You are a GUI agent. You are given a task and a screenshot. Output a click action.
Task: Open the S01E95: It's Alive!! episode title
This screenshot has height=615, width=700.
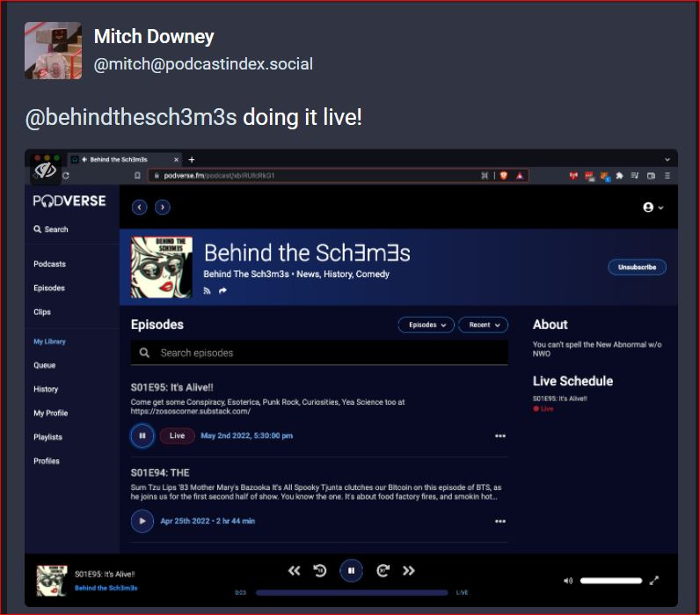[x=171, y=387]
